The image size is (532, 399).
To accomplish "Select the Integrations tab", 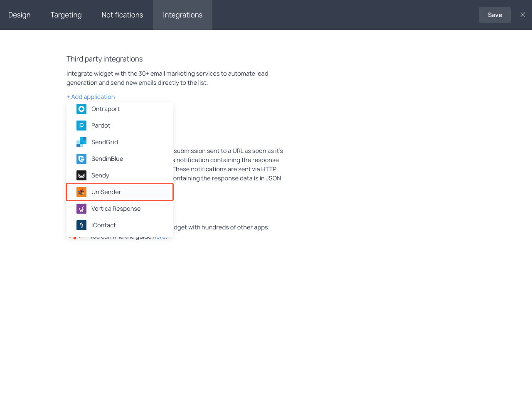I will click(x=182, y=15).
